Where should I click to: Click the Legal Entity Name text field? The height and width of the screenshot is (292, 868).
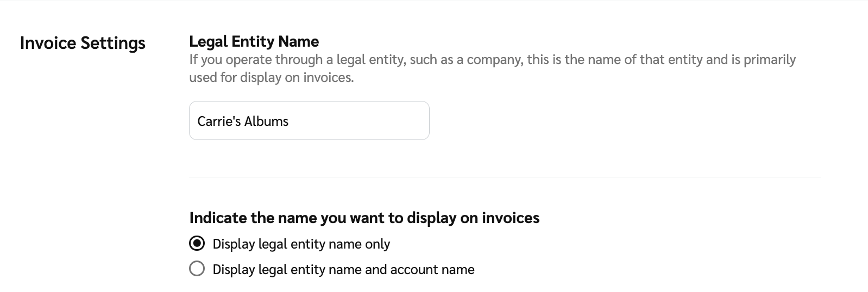coord(309,120)
